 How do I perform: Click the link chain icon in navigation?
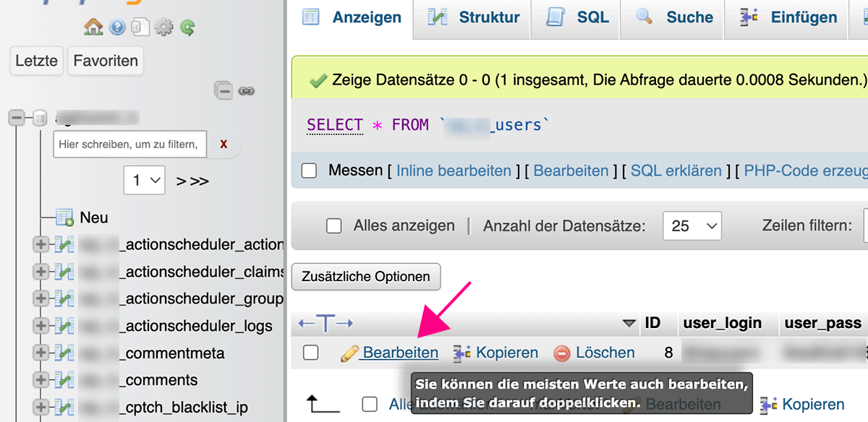[247, 91]
